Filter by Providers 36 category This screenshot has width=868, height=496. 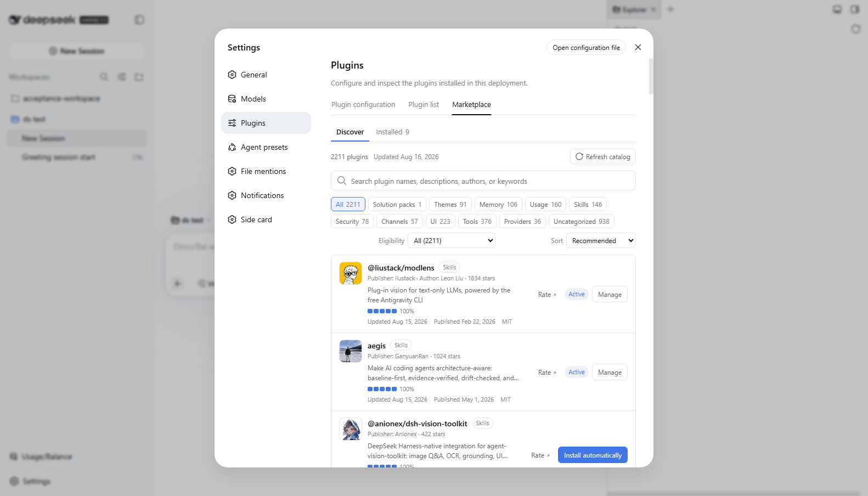pyautogui.click(x=522, y=221)
